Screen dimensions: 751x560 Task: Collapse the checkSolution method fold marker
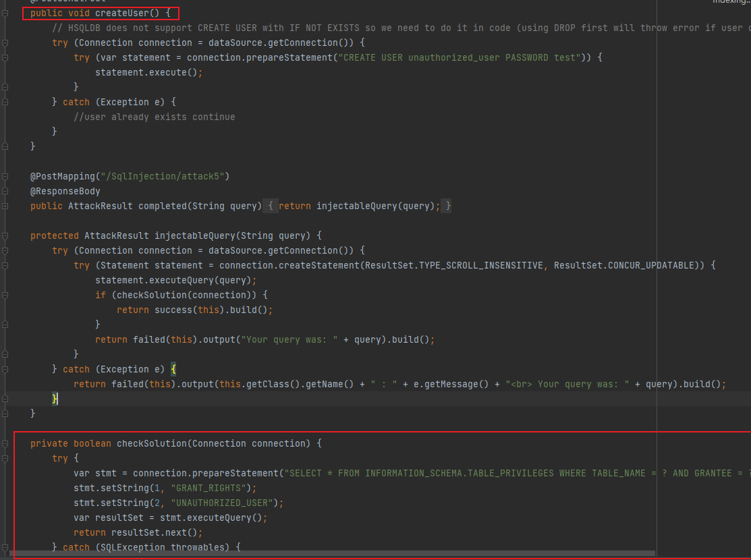5,443
